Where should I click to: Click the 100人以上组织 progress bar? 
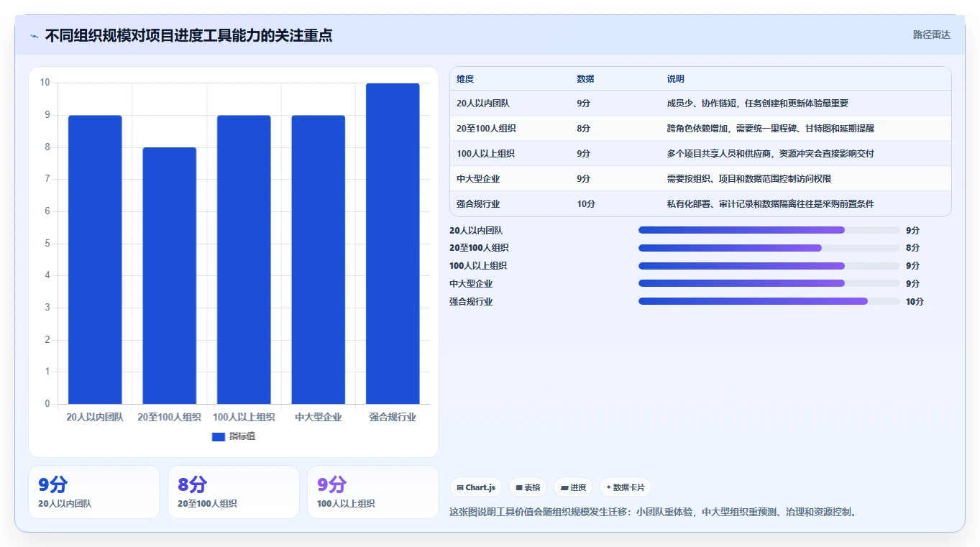pos(769,266)
